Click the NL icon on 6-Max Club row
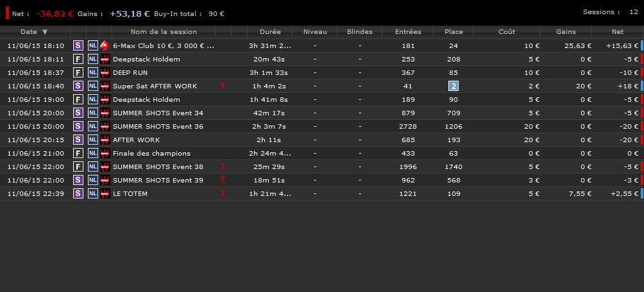Screen dimensions: 644x292 click(93, 45)
